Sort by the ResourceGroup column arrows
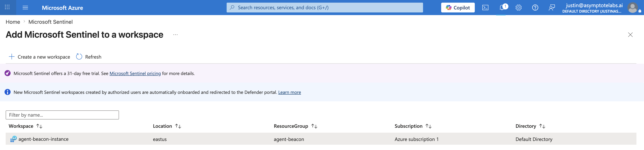The width and height of the screenshot is (644, 150). [314, 126]
